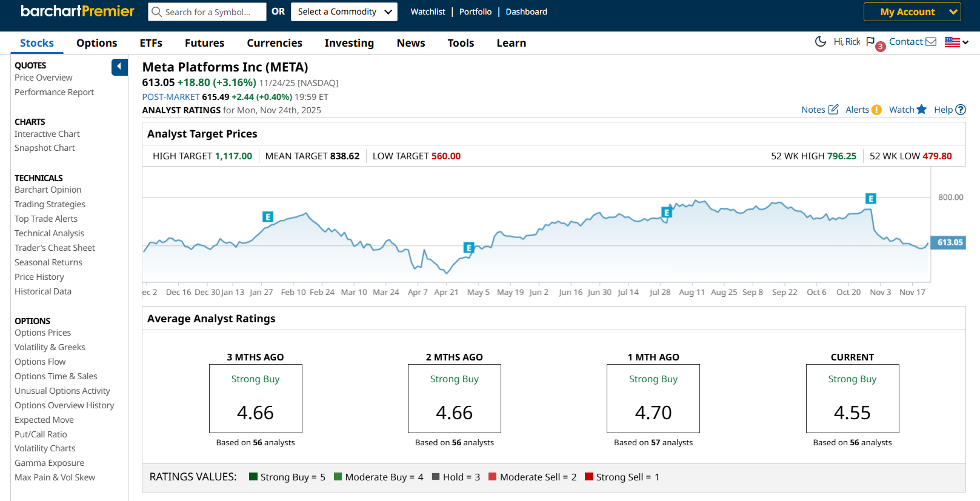This screenshot has width=980, height=501.
Task: Expand the My Account dropdown
Action: click(912, 12)
